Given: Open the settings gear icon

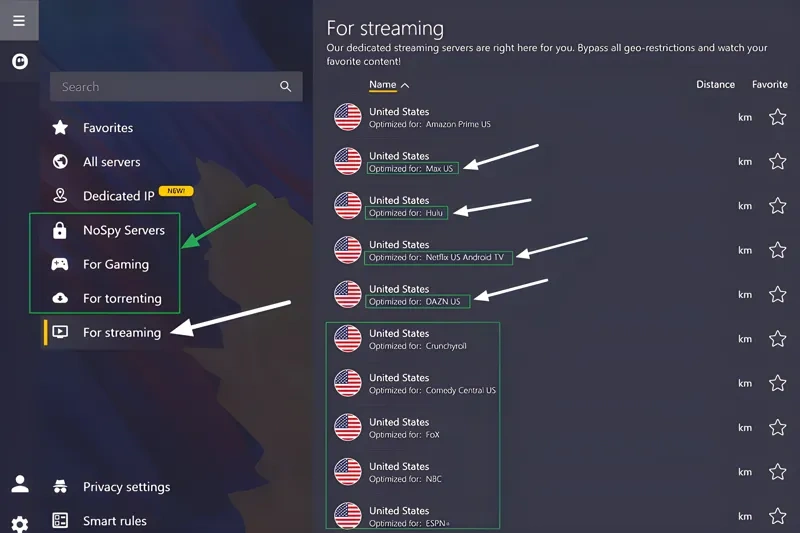Looking at the screenshot, I should click(x=19, y=523).
